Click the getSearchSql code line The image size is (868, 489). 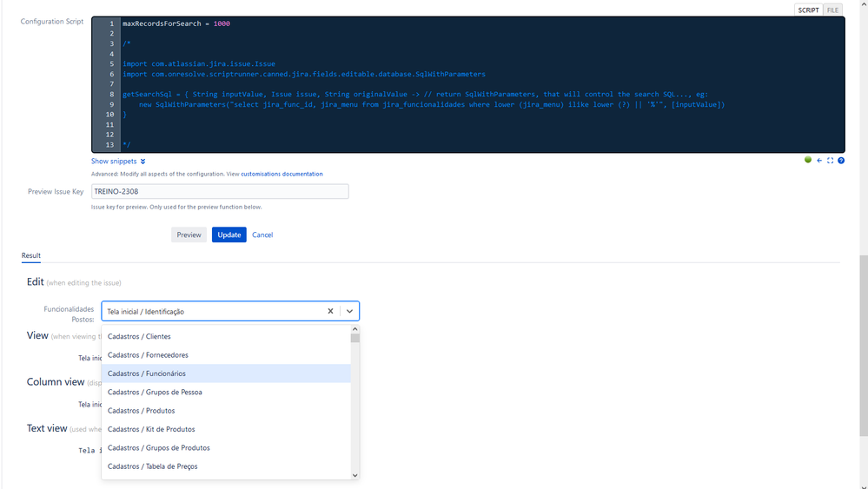[x=415, y=94]
